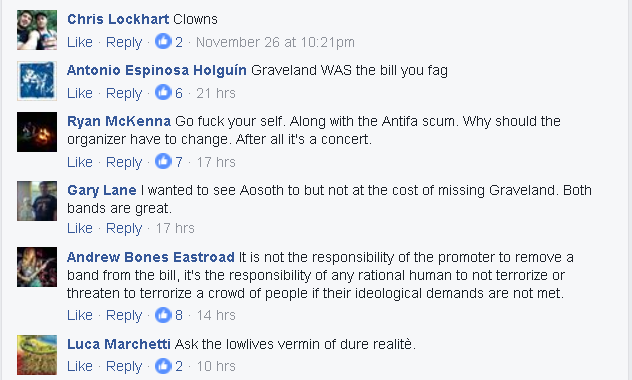
Task: Open Gary Lane's profile name link
Action: [x=102, y=190]
